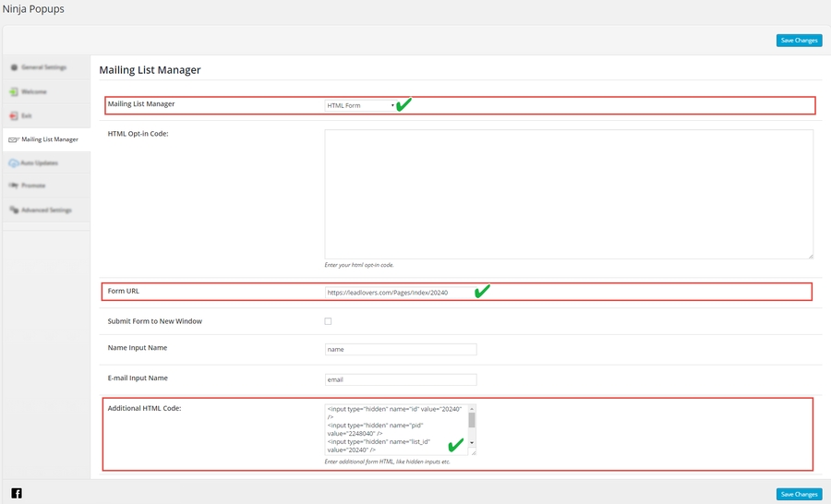Screen dimensions: 831x504
Task: Click the scrollbar thumb in Additional HTML Code
Action: coord(473,420)
